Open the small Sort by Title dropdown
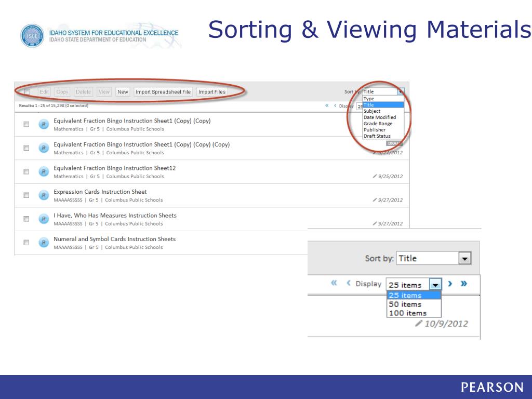 [x=383, y=91]
